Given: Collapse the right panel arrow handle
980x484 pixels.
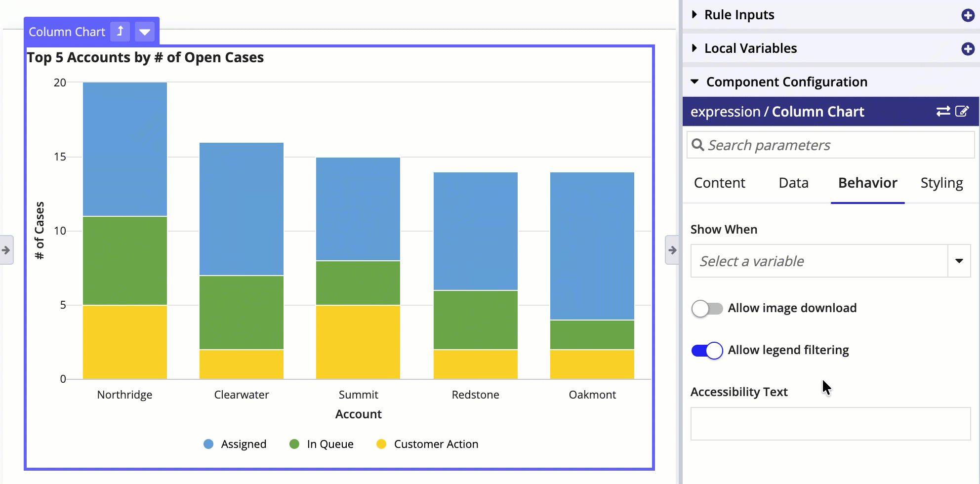Looking at the screenshot, I should pos(672,250).
